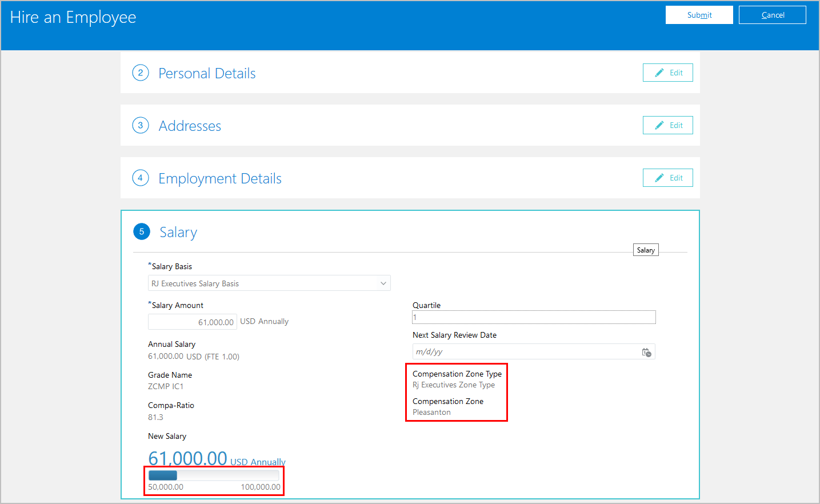Click the 'Annual Salary' label

click(171, 344)
